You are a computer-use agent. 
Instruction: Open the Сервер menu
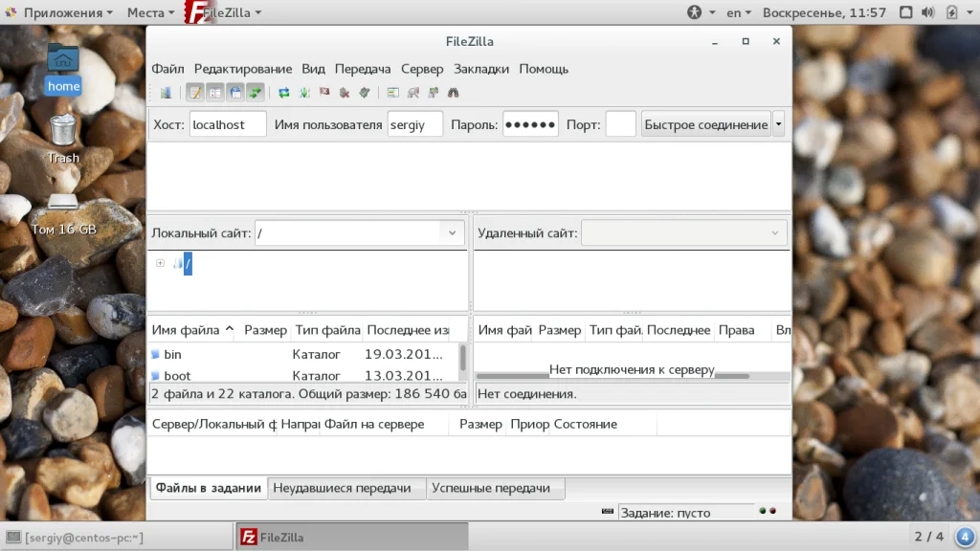coord(422,69)
